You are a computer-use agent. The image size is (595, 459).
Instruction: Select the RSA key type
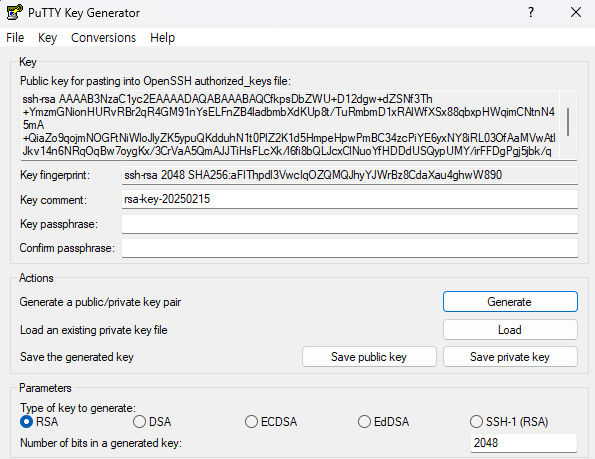(x=39, y=421)
